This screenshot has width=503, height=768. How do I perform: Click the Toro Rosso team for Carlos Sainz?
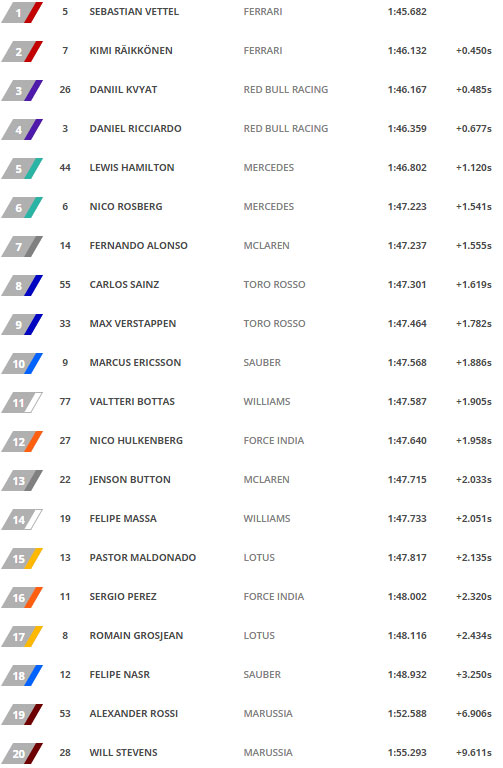tap(274, 285)
